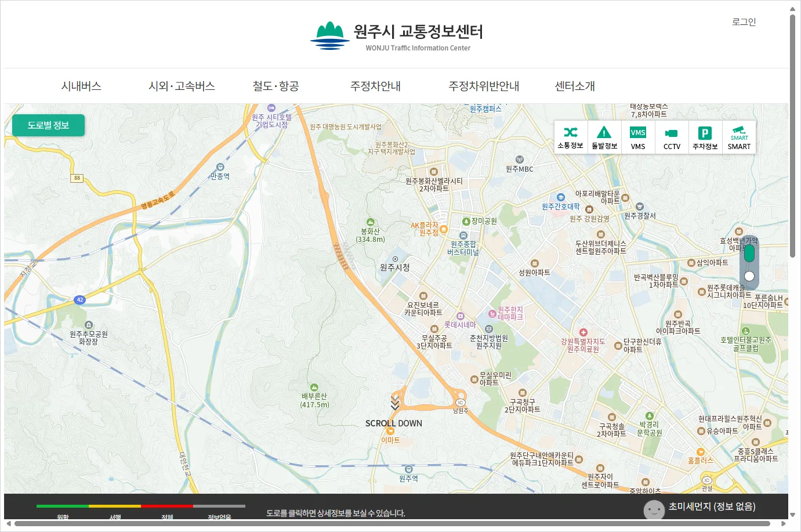Open the 소통정보 traffic flow layer
This screenshot has height=532, width=801.
click(571, 137)
